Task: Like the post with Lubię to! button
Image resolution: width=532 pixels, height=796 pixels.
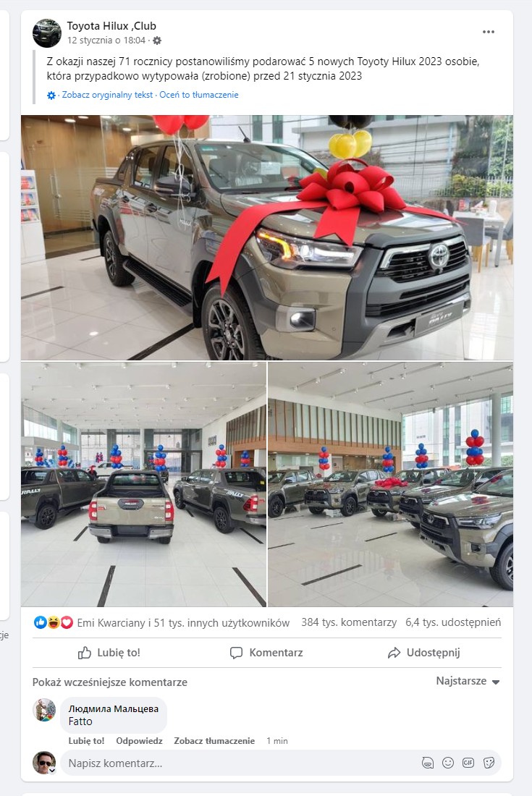Action: pos(109,653)
